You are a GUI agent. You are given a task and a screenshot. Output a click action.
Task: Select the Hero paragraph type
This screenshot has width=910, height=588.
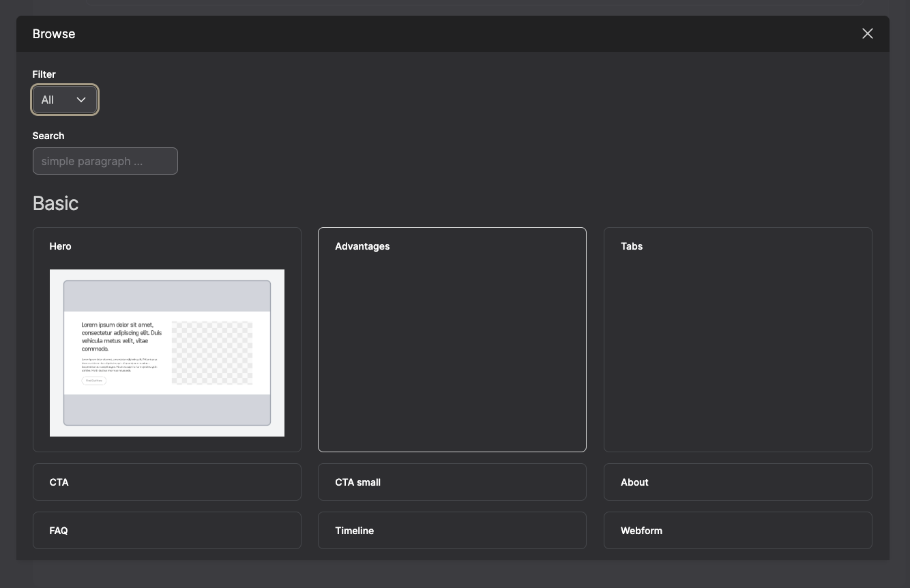tap(167, 339)
